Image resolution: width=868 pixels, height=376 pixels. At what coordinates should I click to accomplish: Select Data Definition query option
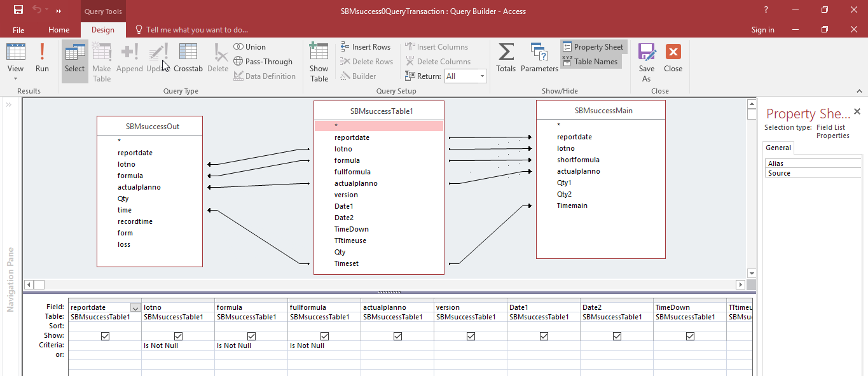(265, 76)
